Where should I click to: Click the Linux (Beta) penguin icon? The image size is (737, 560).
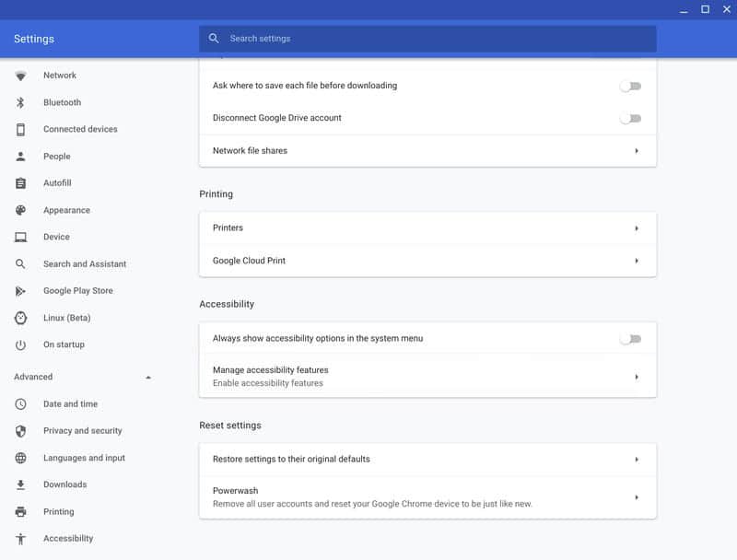pyautogui.click(x=20, y=318)
